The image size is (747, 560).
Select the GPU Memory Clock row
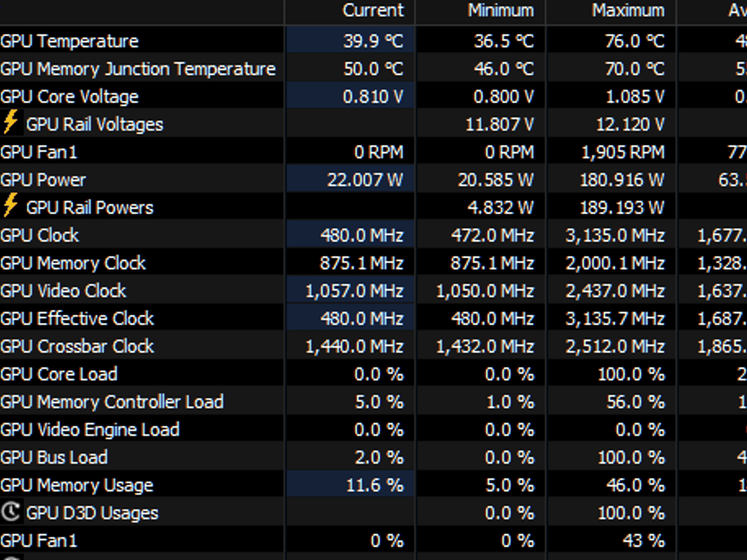click(373, 262)
